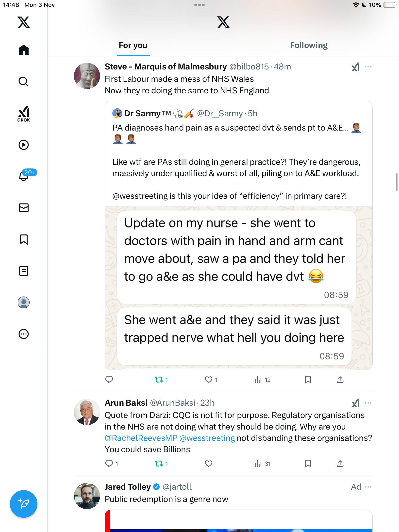
Task: Switch to the Following tab
Action: pyautogui.click(x=309, y=45)
